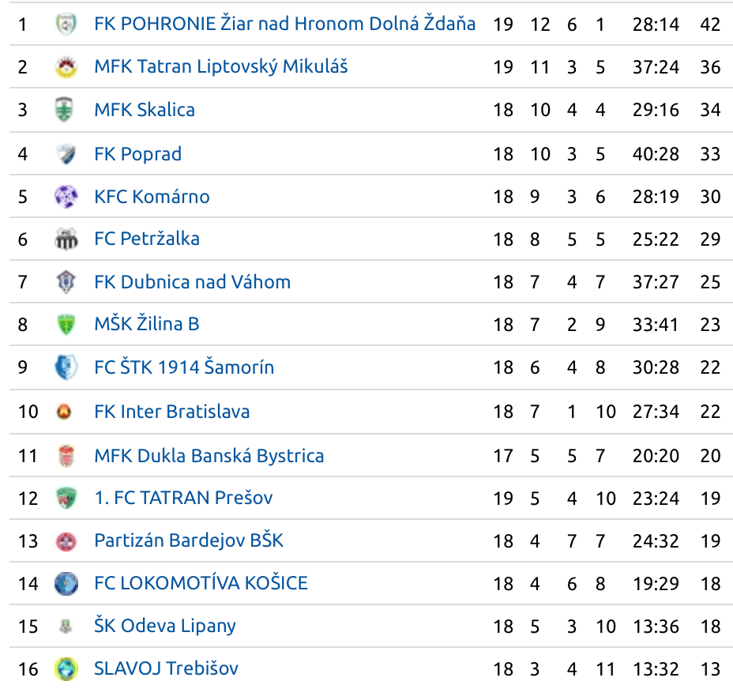Click the FK Inter Bratislava orange crest

pos(64,412)
